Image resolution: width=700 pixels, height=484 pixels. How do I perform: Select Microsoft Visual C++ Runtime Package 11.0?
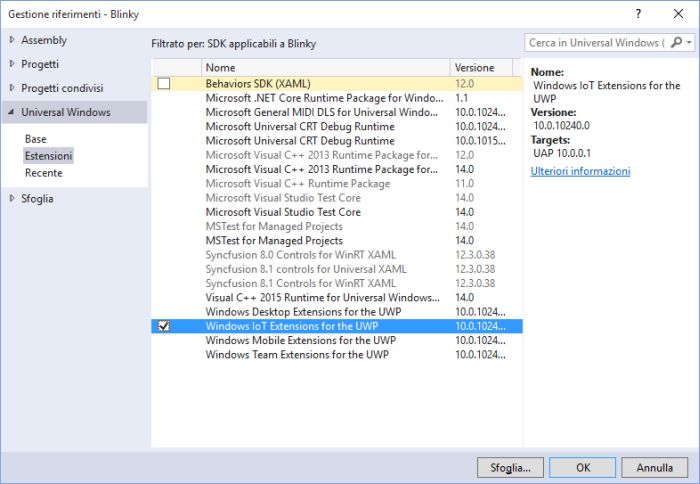(x=337, y=184)
